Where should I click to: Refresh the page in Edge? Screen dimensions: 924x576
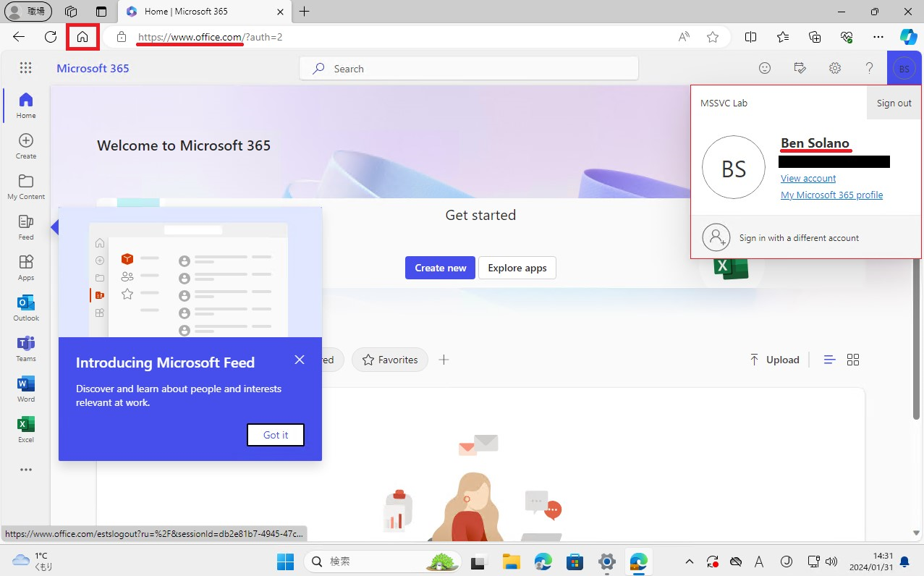51,37
